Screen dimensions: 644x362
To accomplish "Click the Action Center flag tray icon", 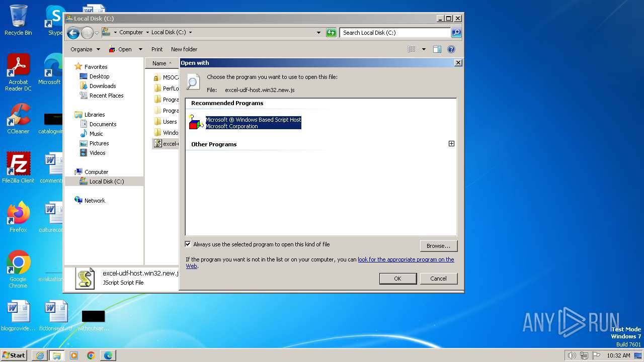I will [x=596, y=355].
